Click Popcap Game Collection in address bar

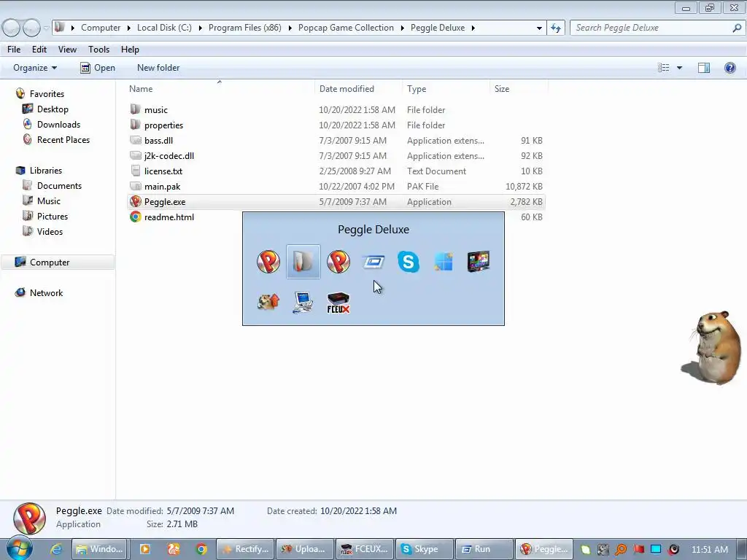point(346,28)
